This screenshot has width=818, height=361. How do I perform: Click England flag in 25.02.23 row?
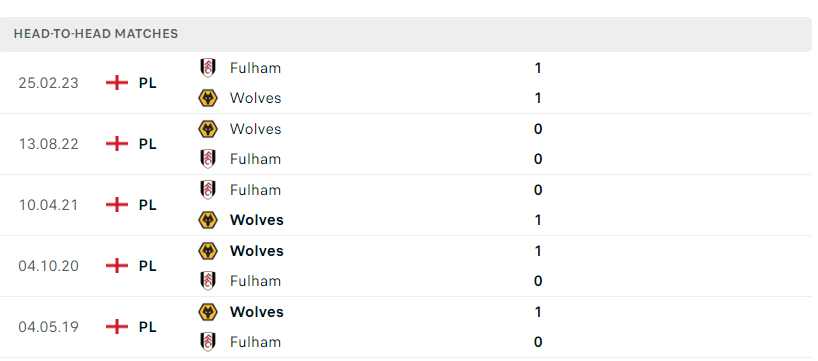point(117,83)
